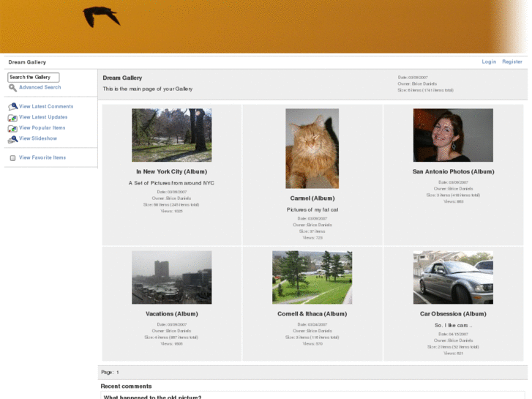Open the Carmel cat album thumbnail

click(312, 149)
